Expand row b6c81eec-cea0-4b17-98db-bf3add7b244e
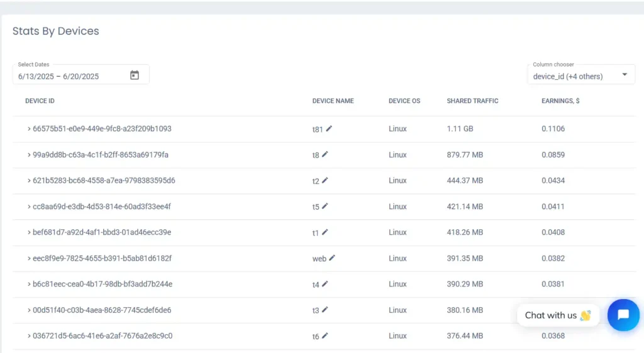Screen dimensions: 644x353 point(29,284)
